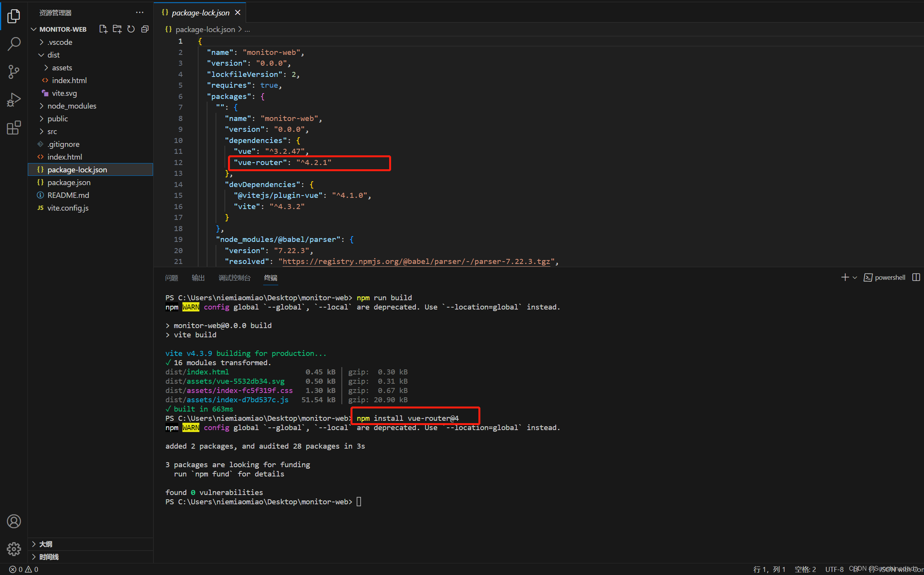
Task: Change encoding via UTF-8 status item
Action: 834,569
